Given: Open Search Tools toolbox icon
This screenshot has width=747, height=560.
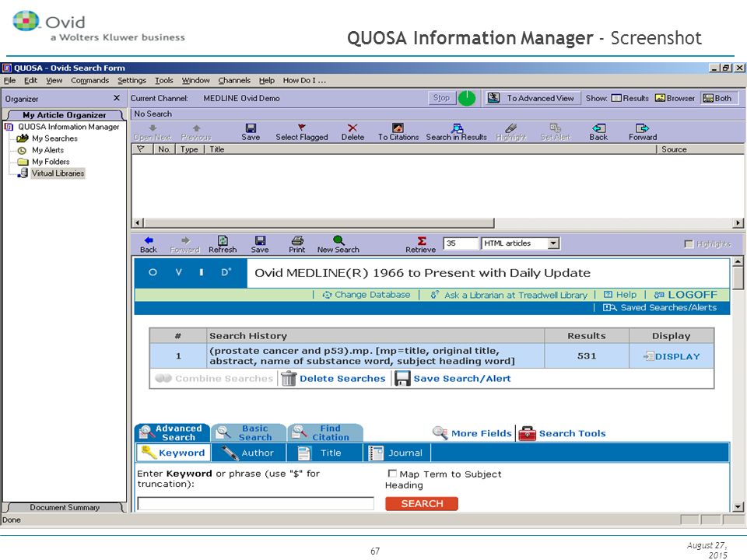Looking at the screenshot, I should point(527,433).
